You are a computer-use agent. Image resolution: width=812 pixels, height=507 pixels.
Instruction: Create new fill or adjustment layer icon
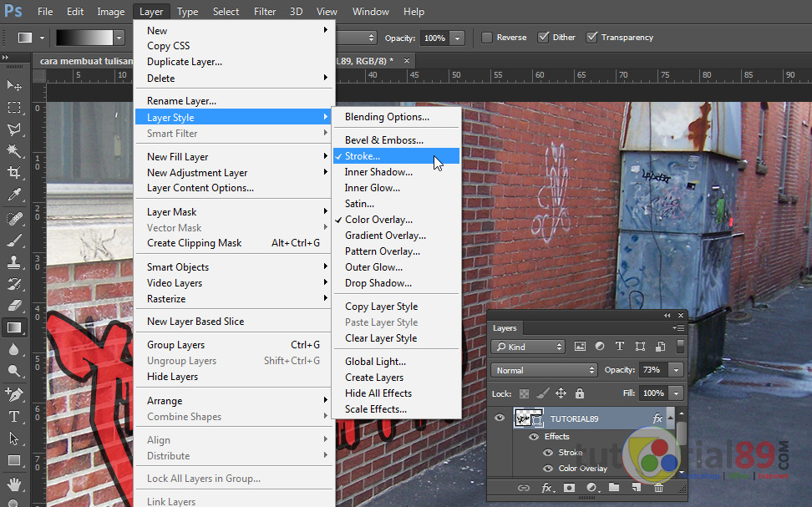pos(592,488)
